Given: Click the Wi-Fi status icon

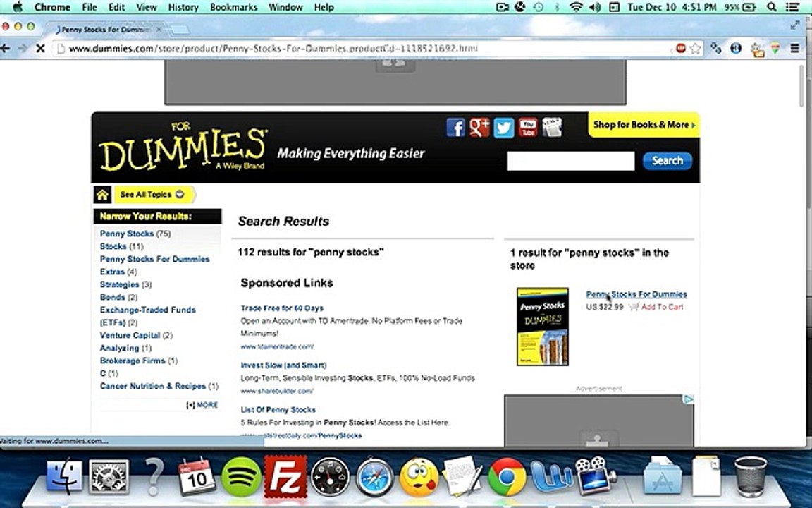Looking at the screenshot, I should tap(576, 7).
